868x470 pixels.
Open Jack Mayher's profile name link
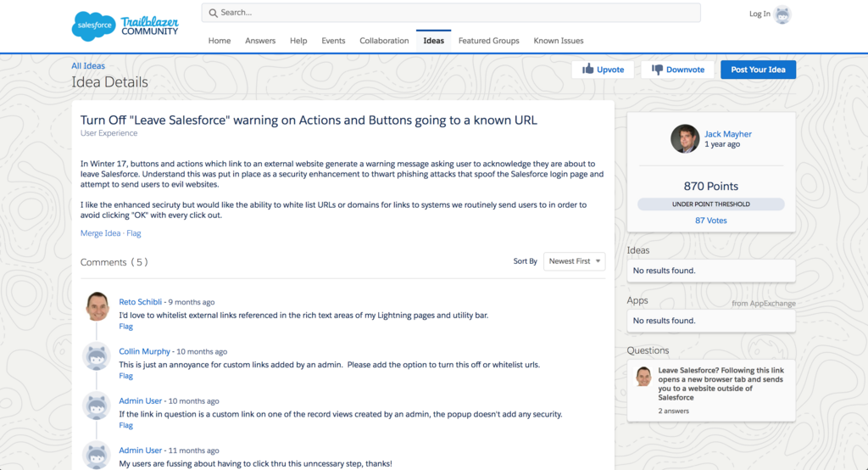pos(728,134)
